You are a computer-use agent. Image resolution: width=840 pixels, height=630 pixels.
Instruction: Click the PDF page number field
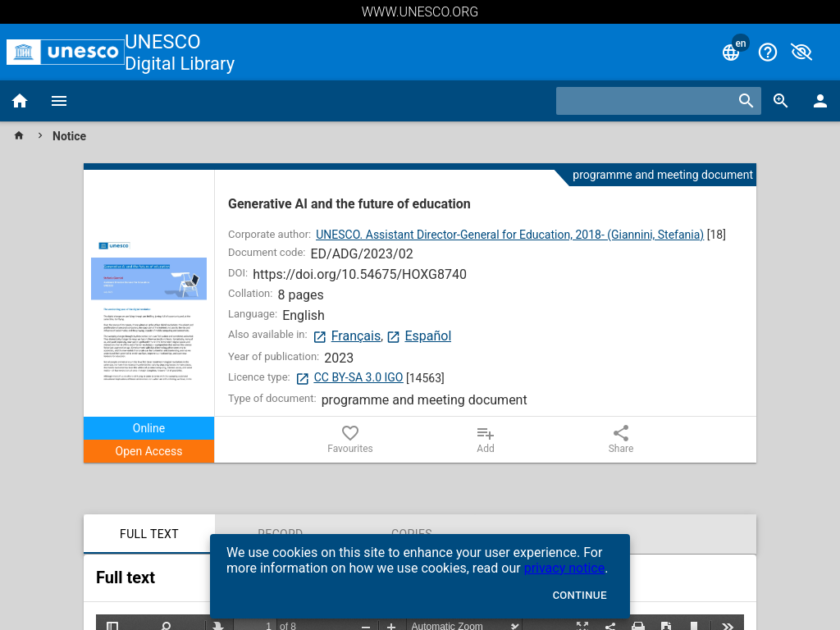pos(257,626)
